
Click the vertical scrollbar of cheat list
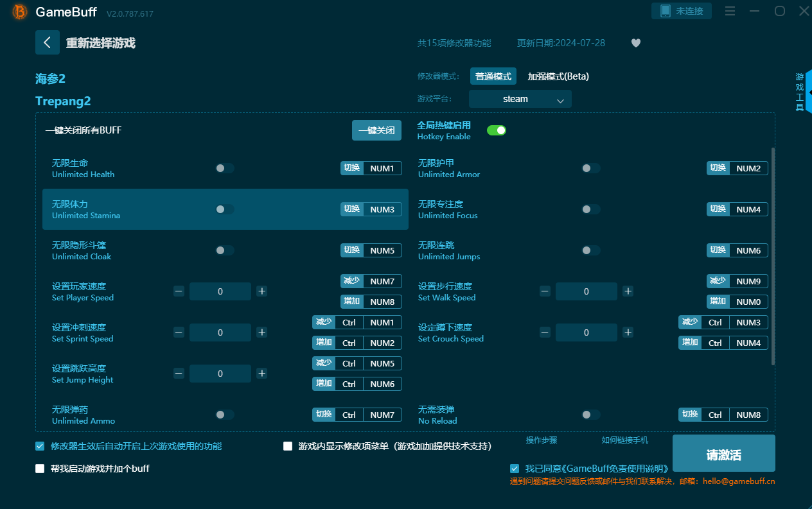pos(772,257)
